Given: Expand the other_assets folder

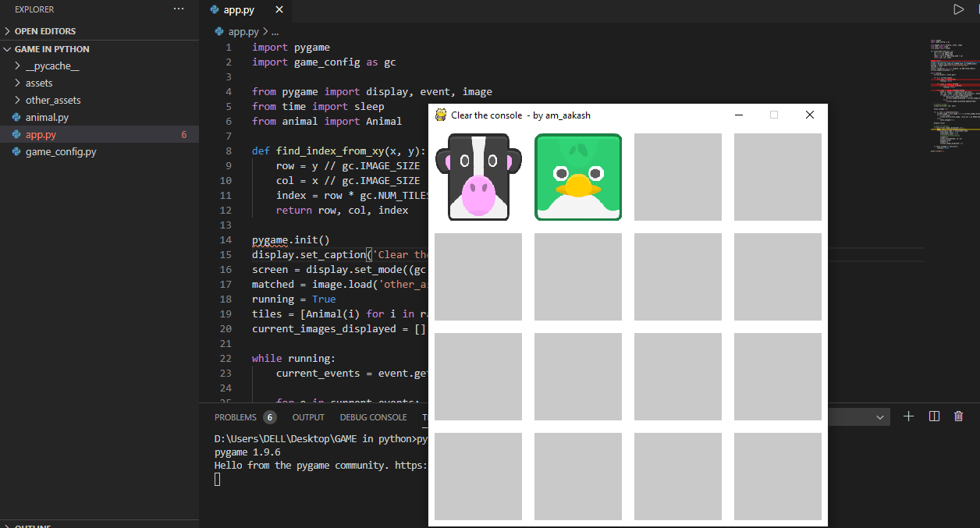Looking at the screenshot, I should (99, 100).
